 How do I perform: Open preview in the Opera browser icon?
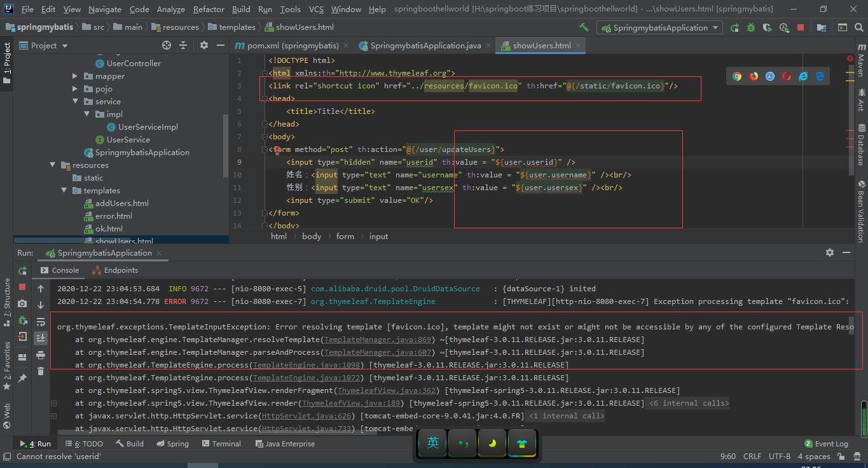(787, 76)
